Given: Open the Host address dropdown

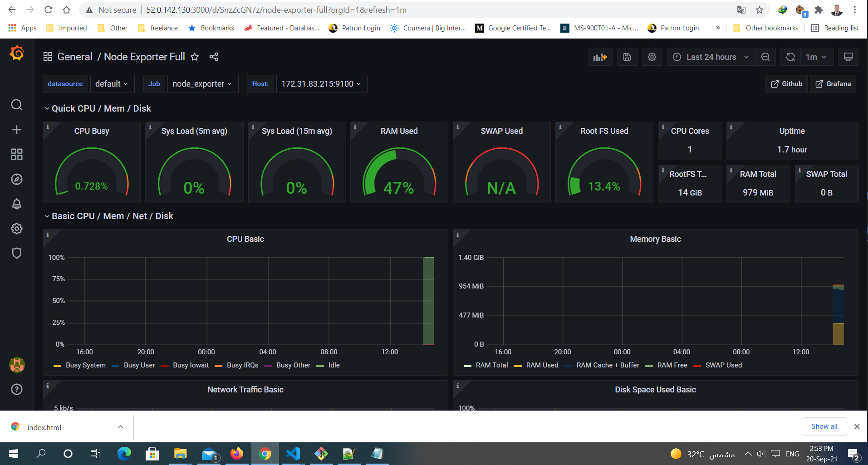Looking at the screenshot, I should pos(321,84).
